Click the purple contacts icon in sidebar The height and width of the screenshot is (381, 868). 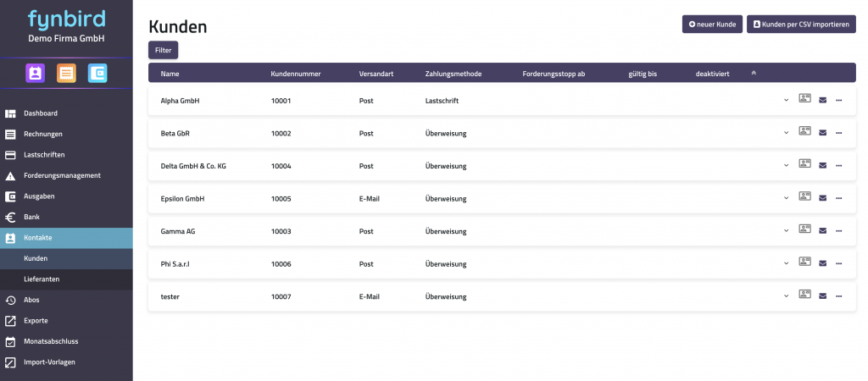(35, 73)
